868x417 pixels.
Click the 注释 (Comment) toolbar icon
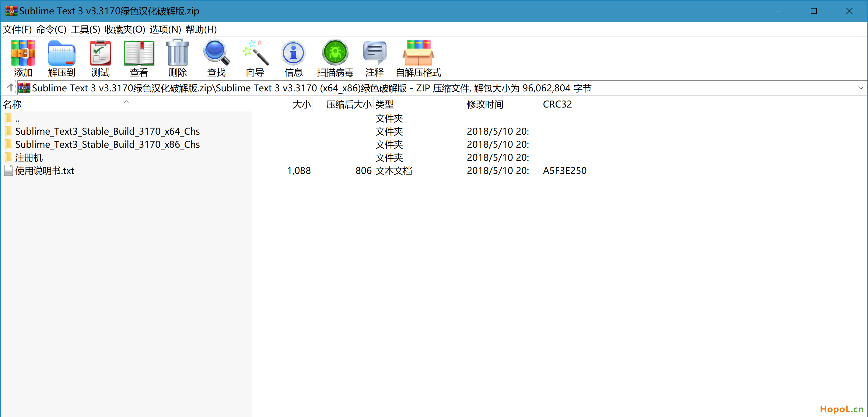(x=374, y=53)
